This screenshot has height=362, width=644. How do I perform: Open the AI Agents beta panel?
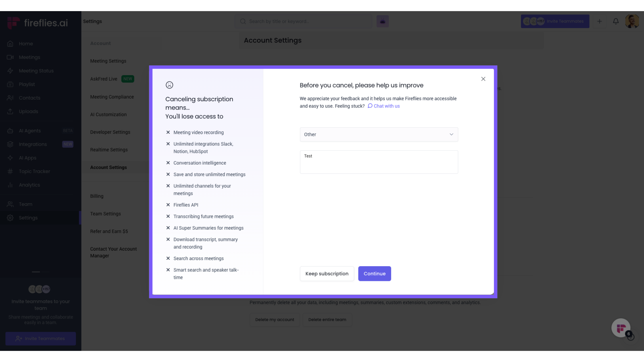click(10, 131)
